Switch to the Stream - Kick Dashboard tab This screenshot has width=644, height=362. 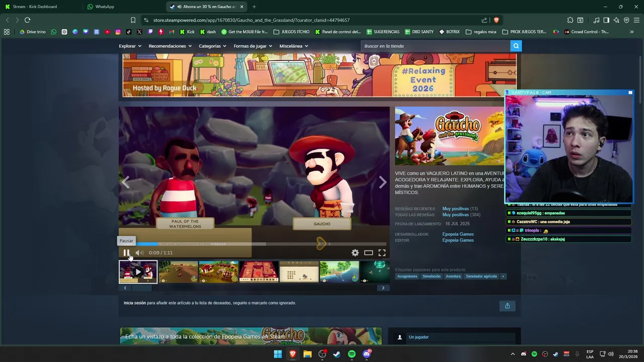click(40, 7)
